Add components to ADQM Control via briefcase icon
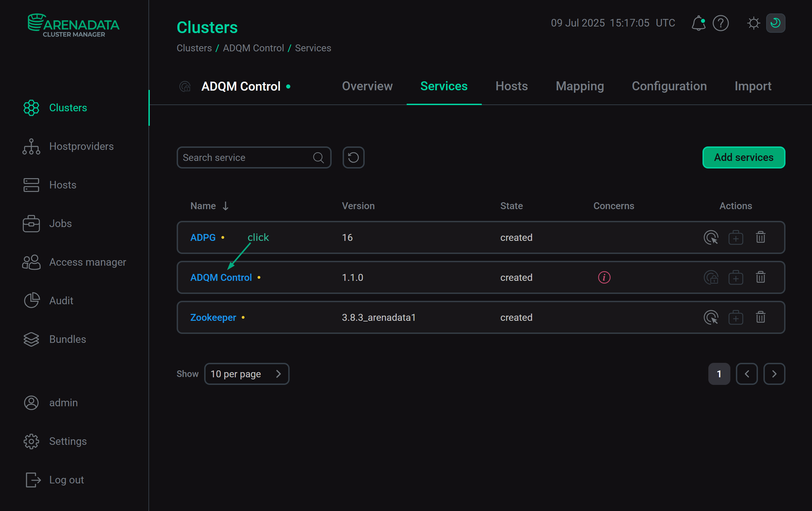Image resolution: width=812 pixels, height=511 pixels. (736, 277)
